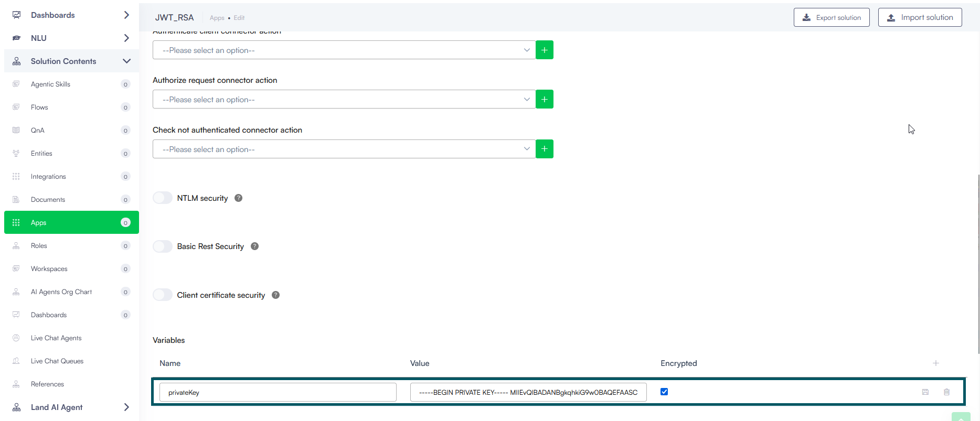Open Entities in sidebar
980x421 pixels.
tap(71, 153)
